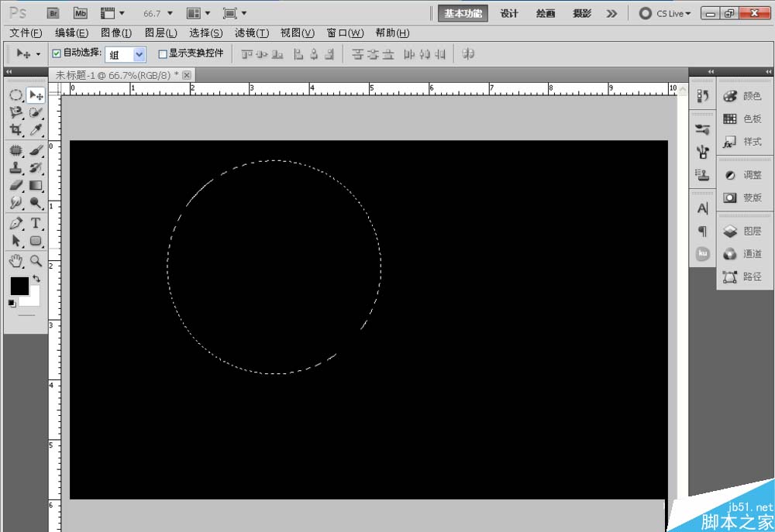Select the Pen tool
Image resolution: width=775 pixels, height=532 pixels.
pyautogui.click(x=16, y=223)
